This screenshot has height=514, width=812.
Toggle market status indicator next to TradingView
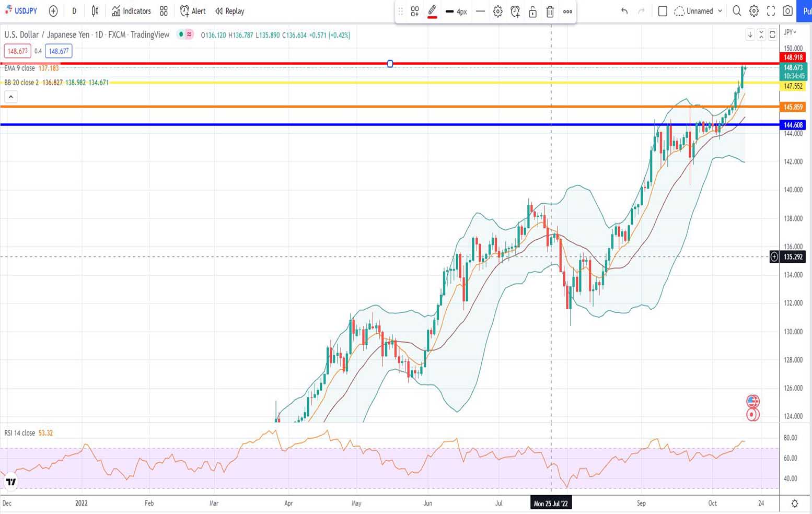181,34
